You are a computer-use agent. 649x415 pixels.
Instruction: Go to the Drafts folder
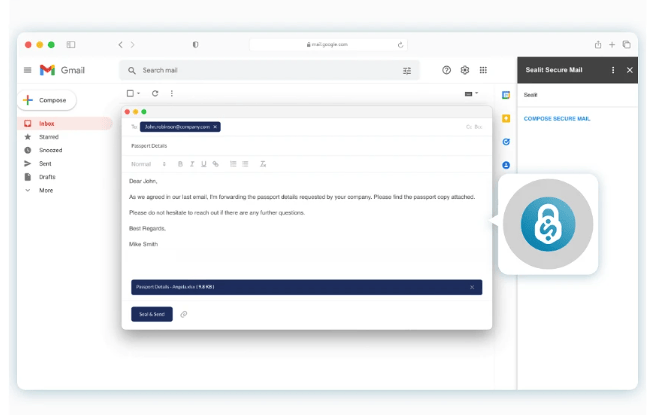[x=47, y=177]
